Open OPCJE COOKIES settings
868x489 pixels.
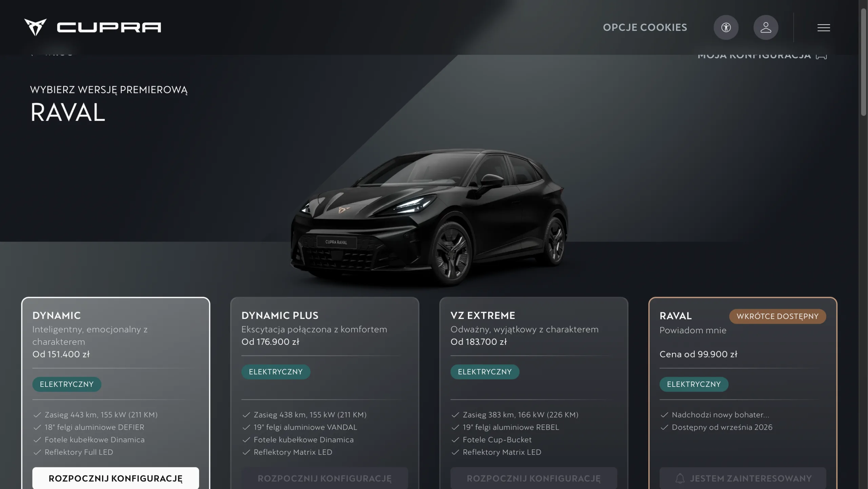(645, 27)
